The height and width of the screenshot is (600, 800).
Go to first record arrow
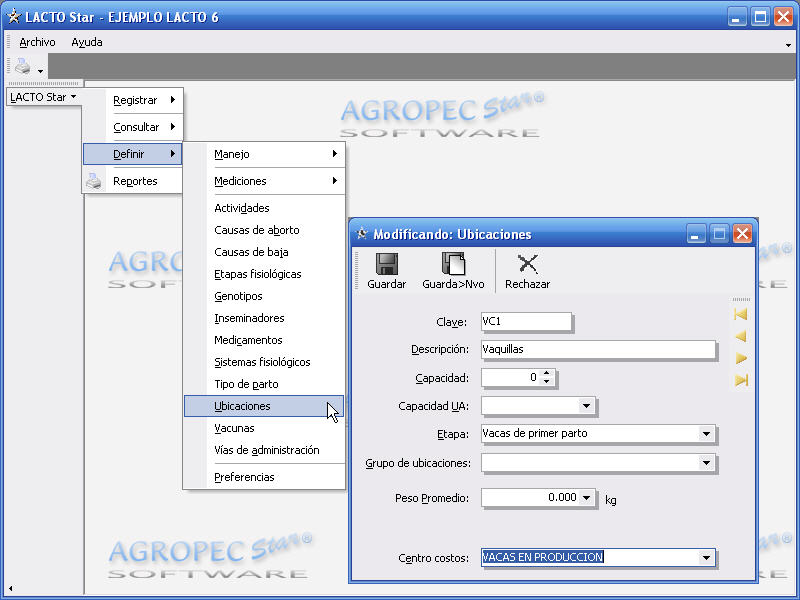pos(741,314)
